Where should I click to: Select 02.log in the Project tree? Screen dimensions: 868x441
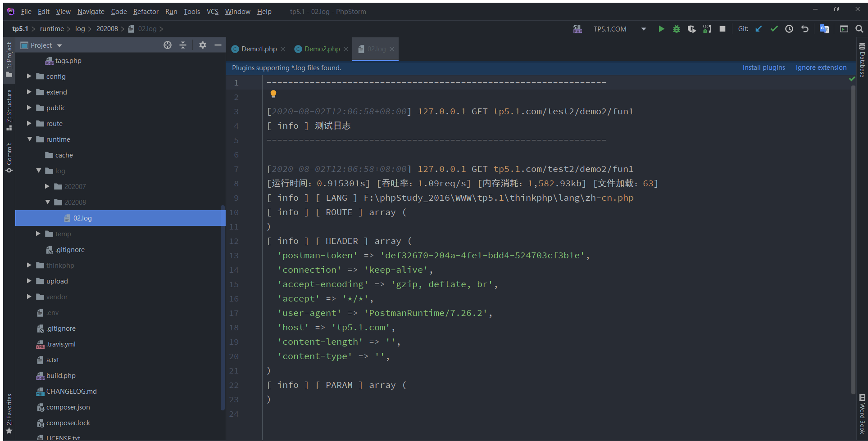[120, 218]
